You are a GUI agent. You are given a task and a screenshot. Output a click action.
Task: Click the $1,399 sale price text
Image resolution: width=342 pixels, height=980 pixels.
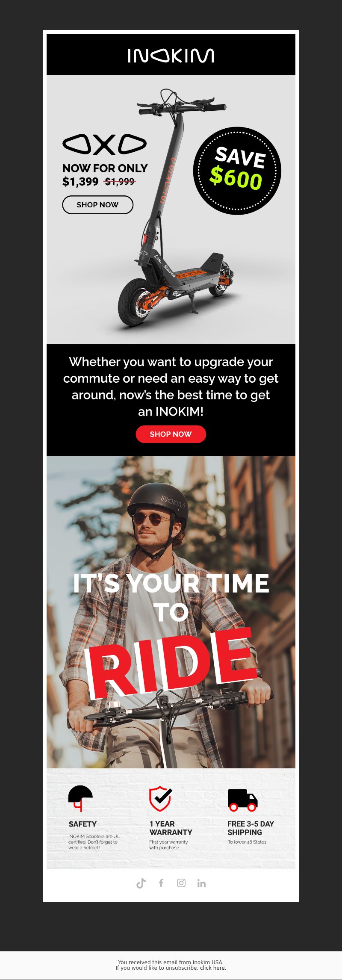(x=80, y=182)
